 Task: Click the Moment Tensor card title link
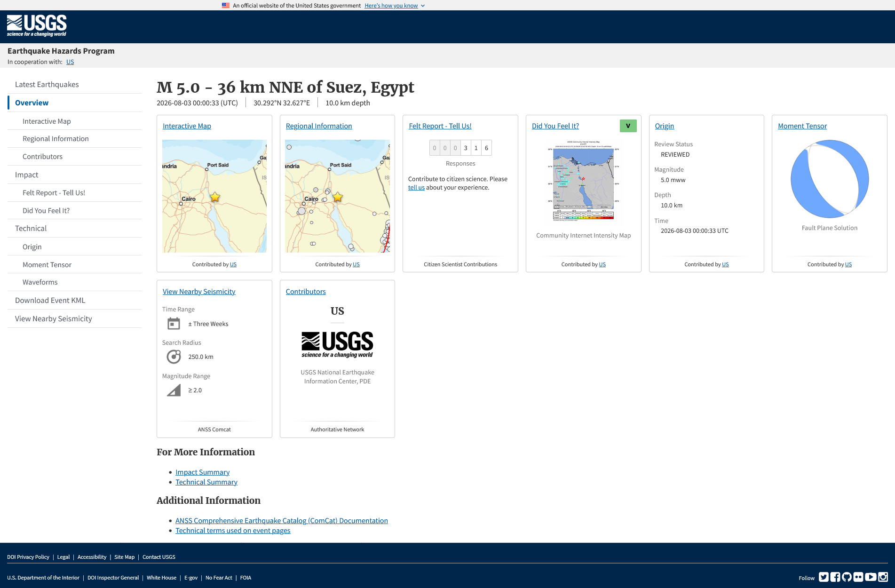pyautogui.click(x=802, y=126)
